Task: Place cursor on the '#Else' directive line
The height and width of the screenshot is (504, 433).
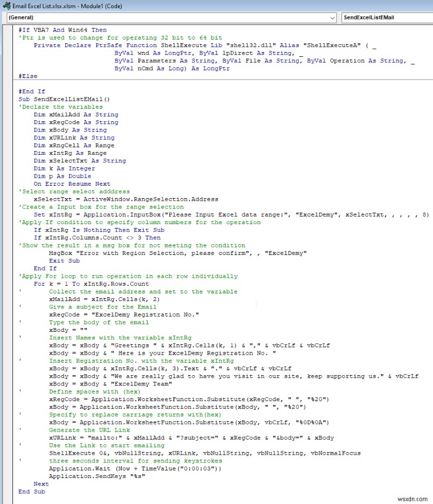Action: click(28, 76)
